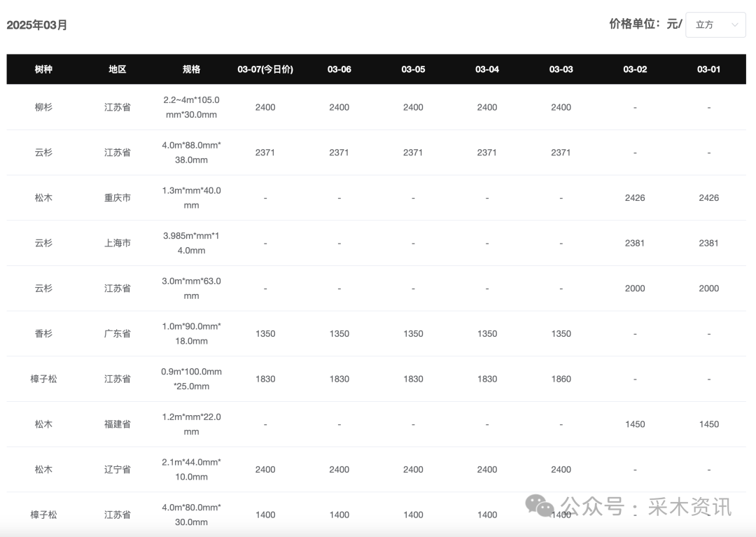756x537 pixels.
Task: Click the 地区 column header
Action: 117,69
